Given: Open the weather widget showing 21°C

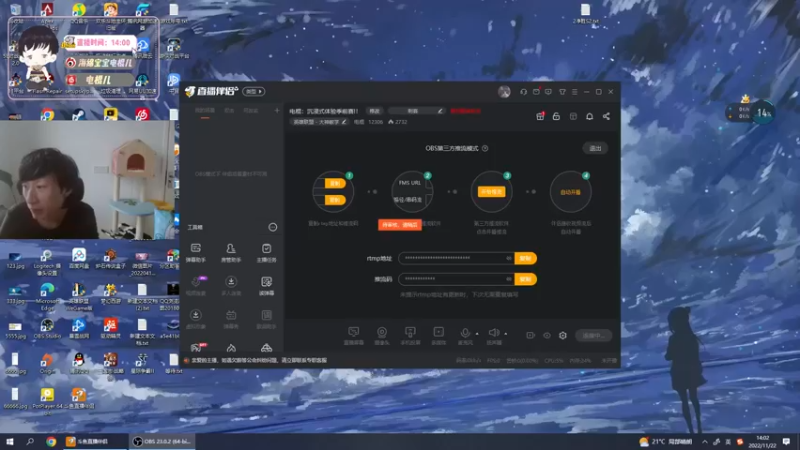Looking at the screenshot, I should (666, 442).
